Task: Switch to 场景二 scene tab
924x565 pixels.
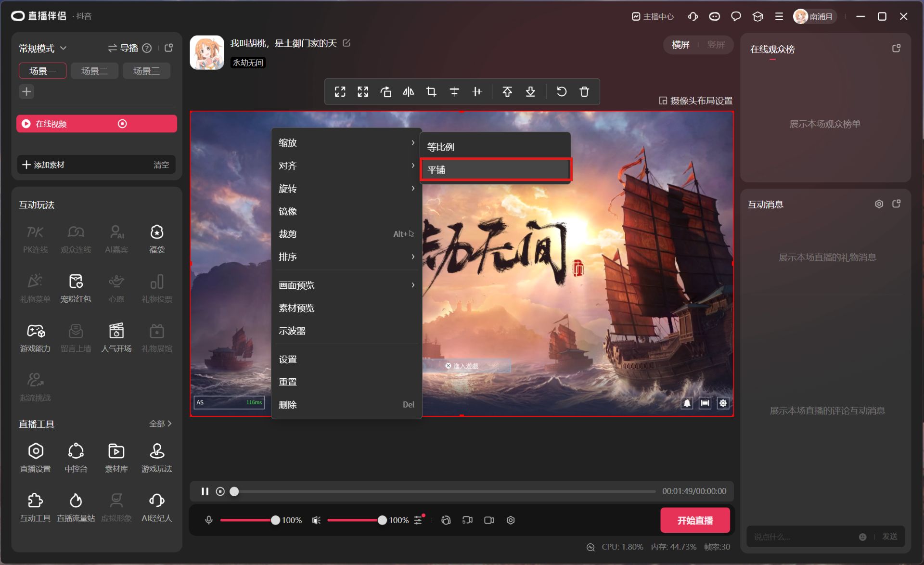Action: [94, 71]
